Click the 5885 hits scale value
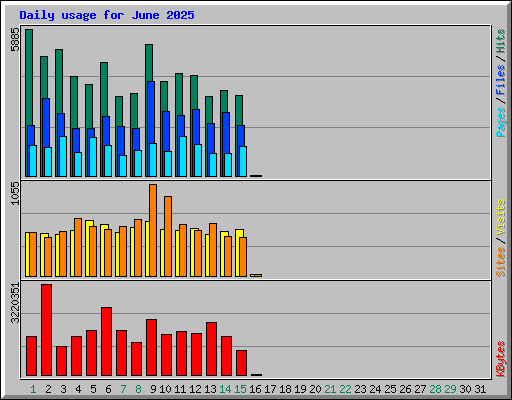The height and width of the screenshot is (400, 512). click(15, 39)
